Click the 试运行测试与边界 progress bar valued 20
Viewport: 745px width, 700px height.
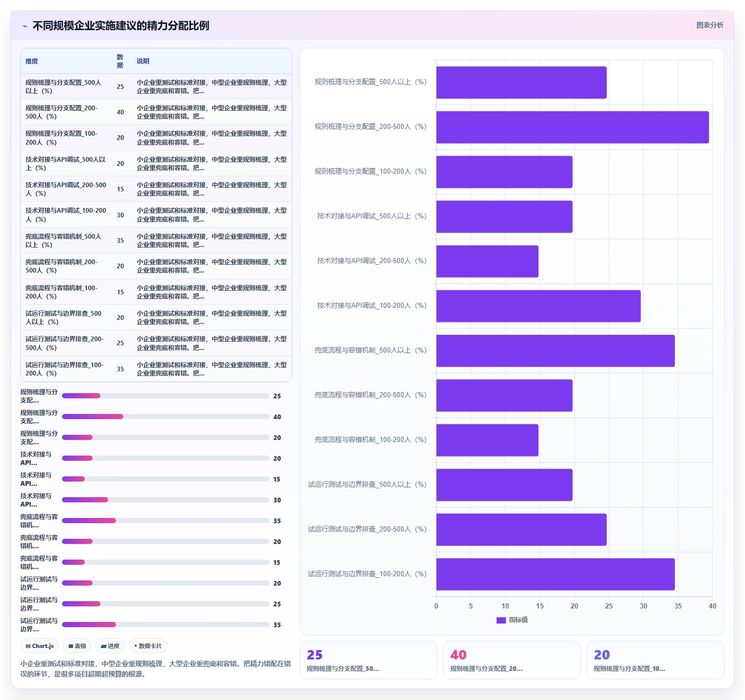tap(165, 583)
